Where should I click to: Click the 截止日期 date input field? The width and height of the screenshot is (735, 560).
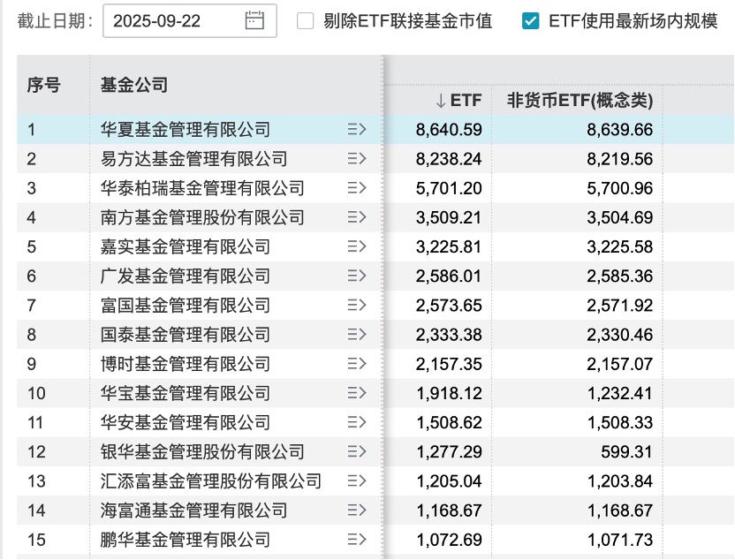pos(190,20)
